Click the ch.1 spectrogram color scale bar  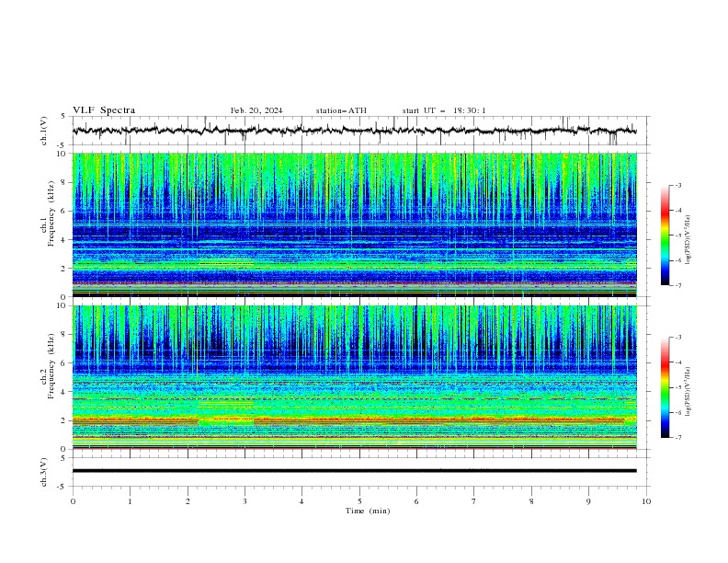click(x=665, y=236)
